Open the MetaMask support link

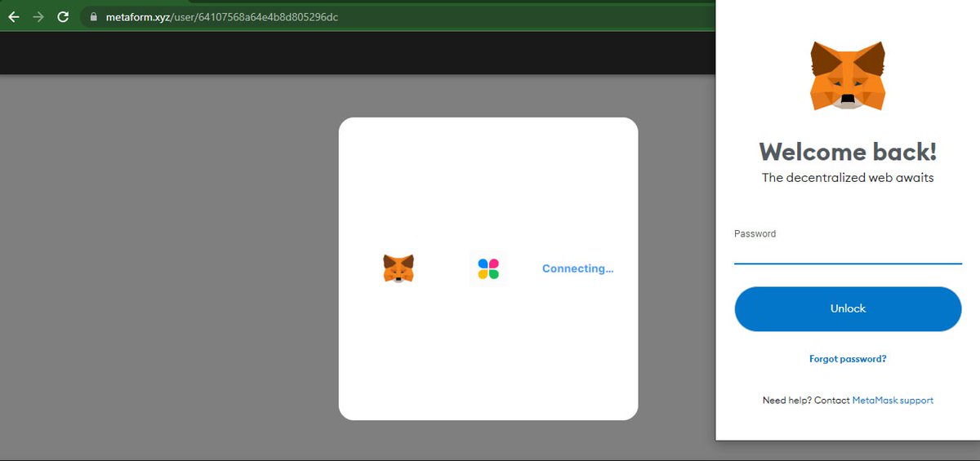[893, 401]
